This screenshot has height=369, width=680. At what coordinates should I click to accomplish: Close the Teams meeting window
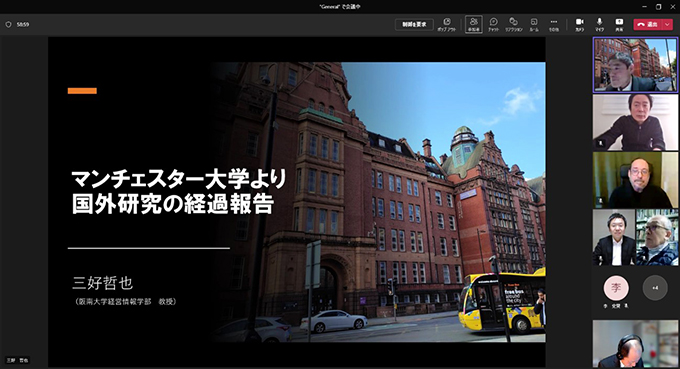pyautogui.click(x=672, y=7)
